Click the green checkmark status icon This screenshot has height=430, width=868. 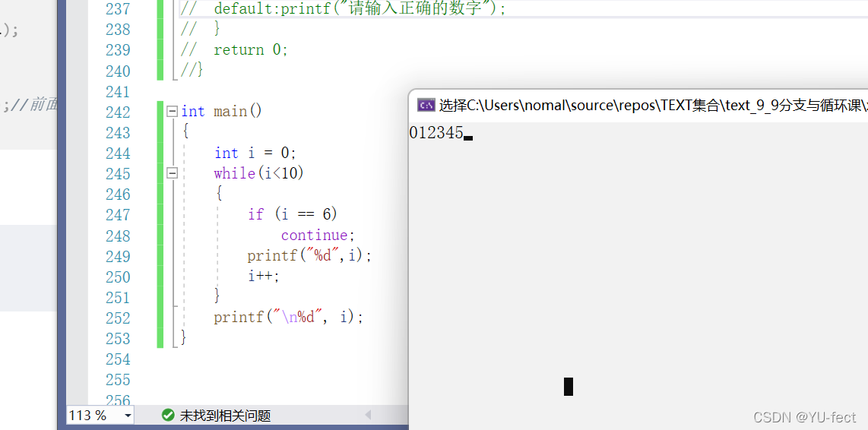pos(168,416)
